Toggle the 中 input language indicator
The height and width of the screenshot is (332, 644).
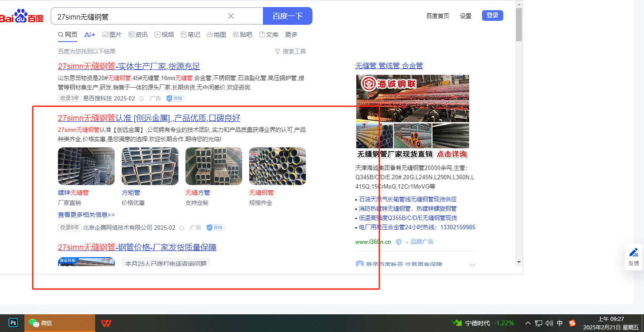pos(560,323)
